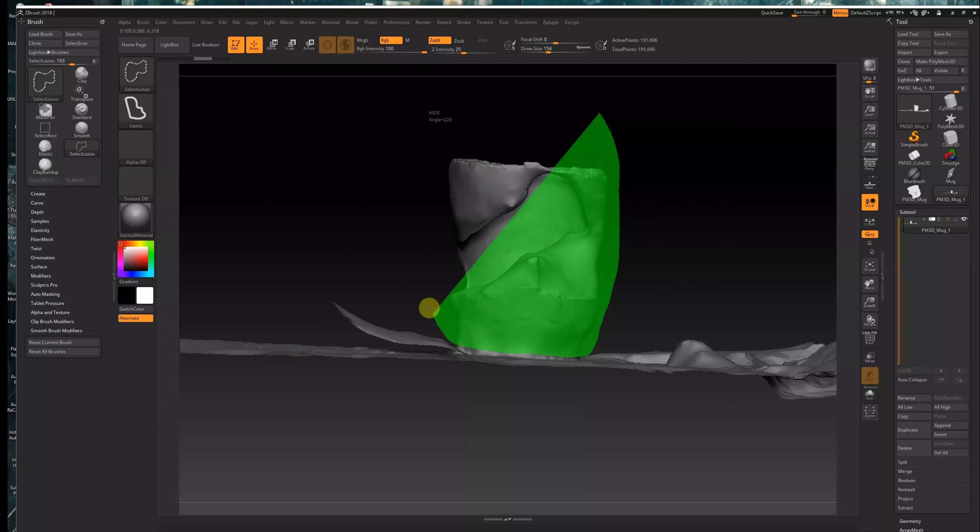Image resolution: width=980 pixels, height=532 pixels.
Task: Click the BPR render icon
Action: tap(870, 65)
